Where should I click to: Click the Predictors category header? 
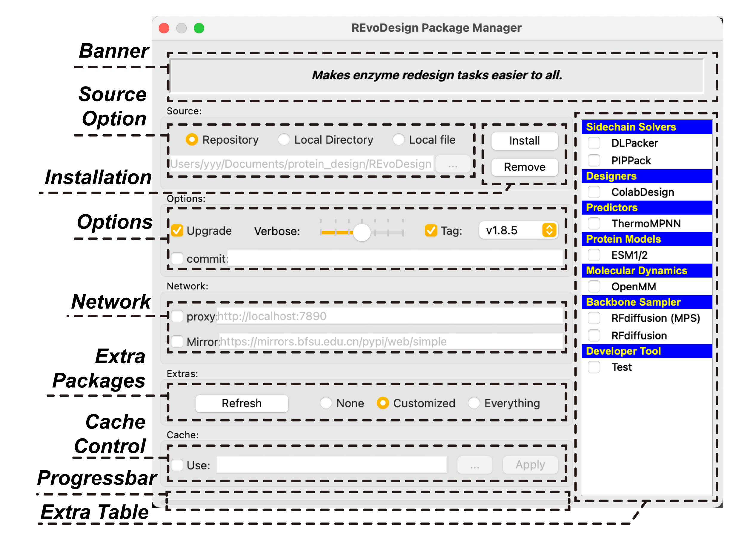[x=647, y=207]
